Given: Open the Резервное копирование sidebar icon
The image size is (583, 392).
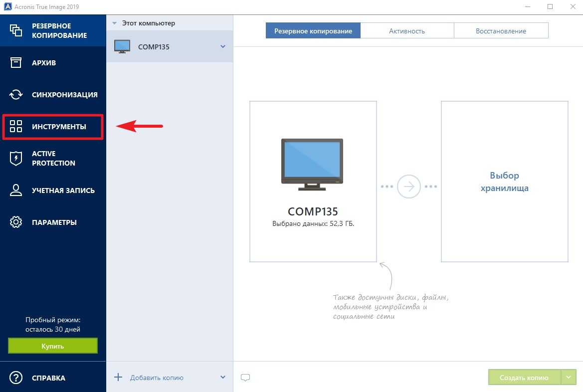Looking at the screenshot, I should click(x=15, y=30).
